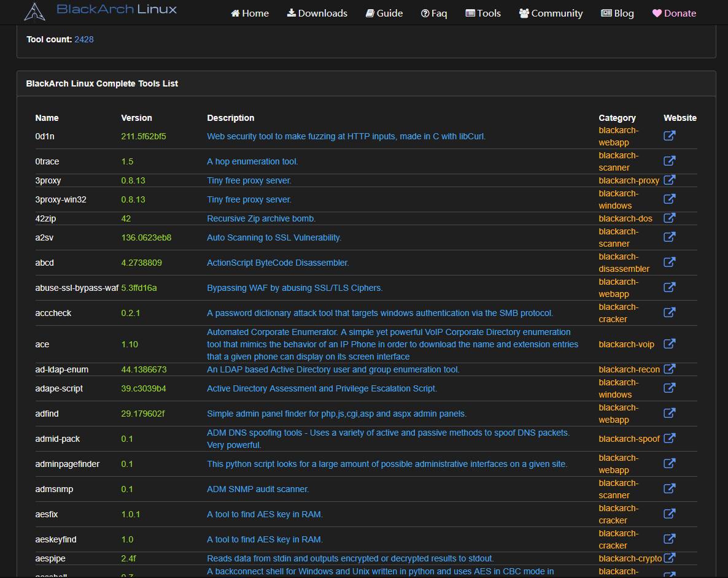Open website link icon for ad-ldap-enum
Image resolution: width=728 pixels, height=578 pixels.
point(669,369)
